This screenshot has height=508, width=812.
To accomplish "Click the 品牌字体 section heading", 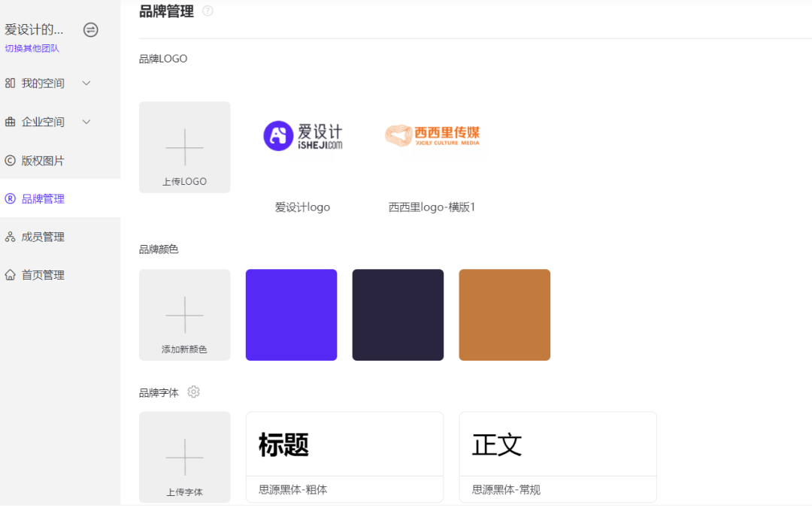I will point(159,392).
